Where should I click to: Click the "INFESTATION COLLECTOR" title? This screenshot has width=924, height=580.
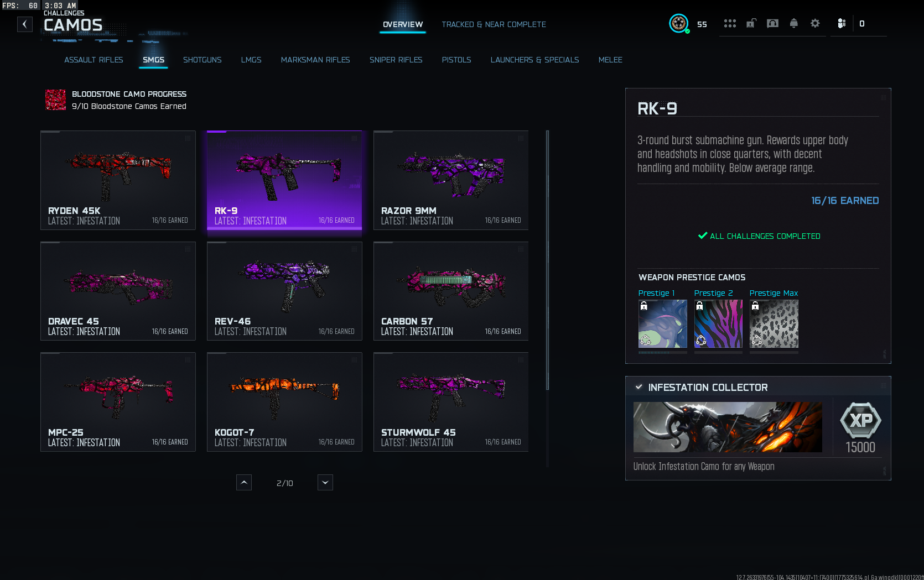[708, 388]
